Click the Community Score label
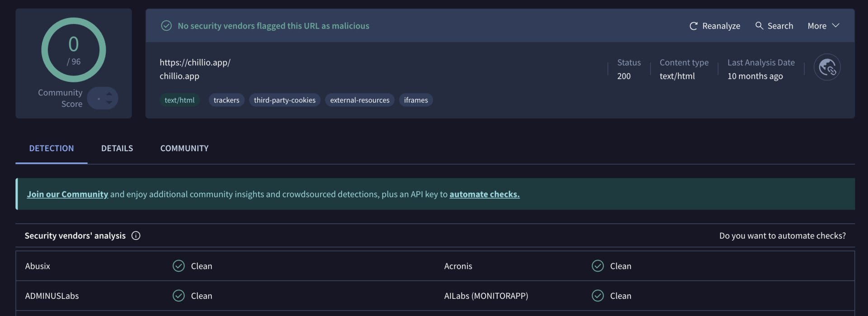868x316 pixels. [x=60, y=98]
